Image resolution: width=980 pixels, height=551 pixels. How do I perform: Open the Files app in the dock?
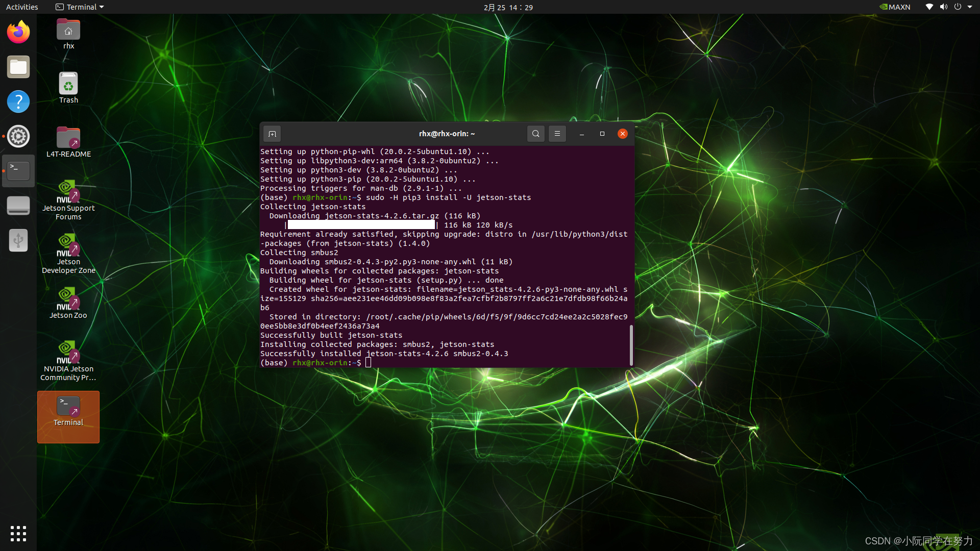18,67
